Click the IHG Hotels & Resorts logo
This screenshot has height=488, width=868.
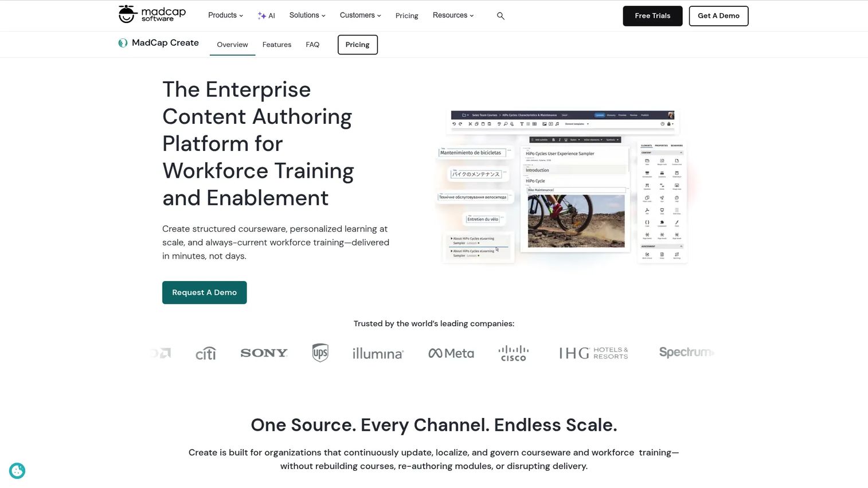tap(594, 353)
